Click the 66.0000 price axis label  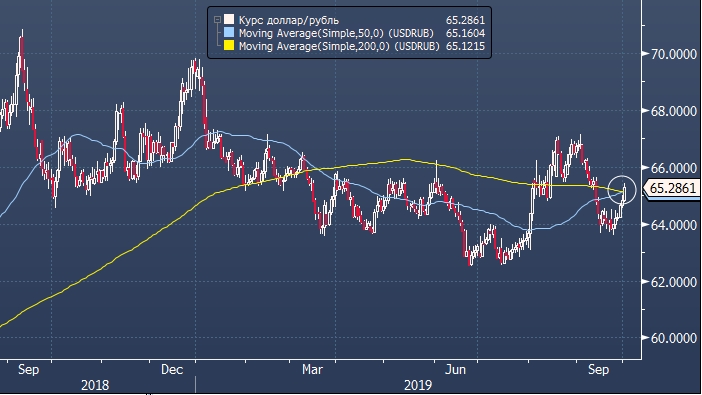(x=673, y=168)
